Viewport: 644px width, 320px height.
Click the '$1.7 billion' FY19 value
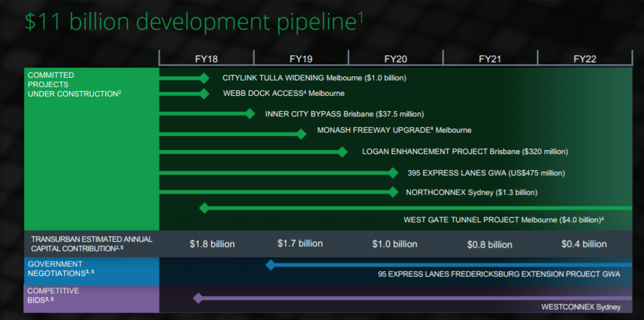point(300,243)
